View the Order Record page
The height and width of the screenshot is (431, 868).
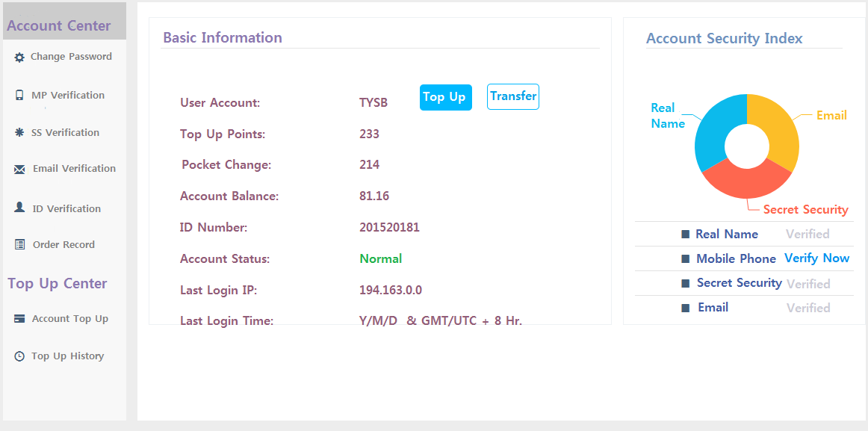coord(63,244)
